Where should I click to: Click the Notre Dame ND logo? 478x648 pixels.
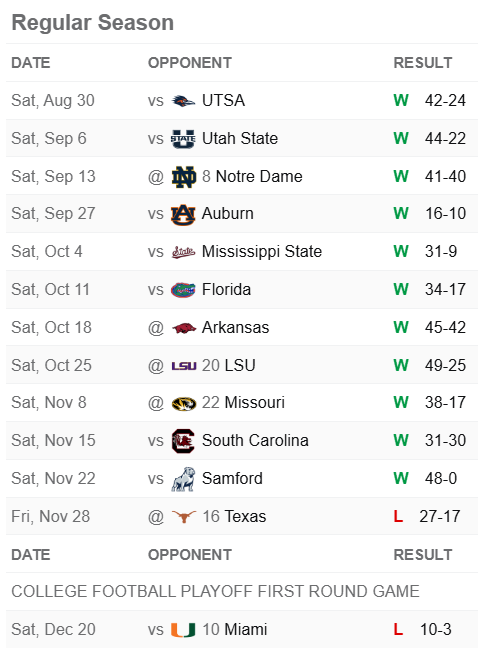(183, 176)
